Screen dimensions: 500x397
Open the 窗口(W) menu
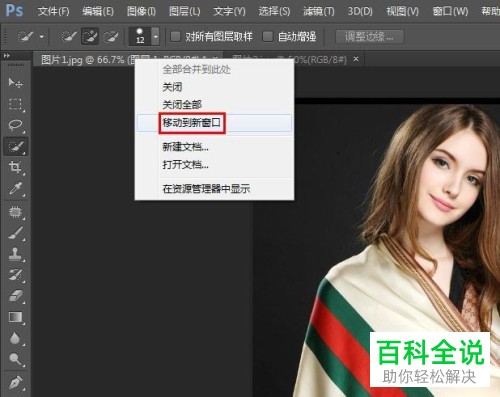(450, 12)
